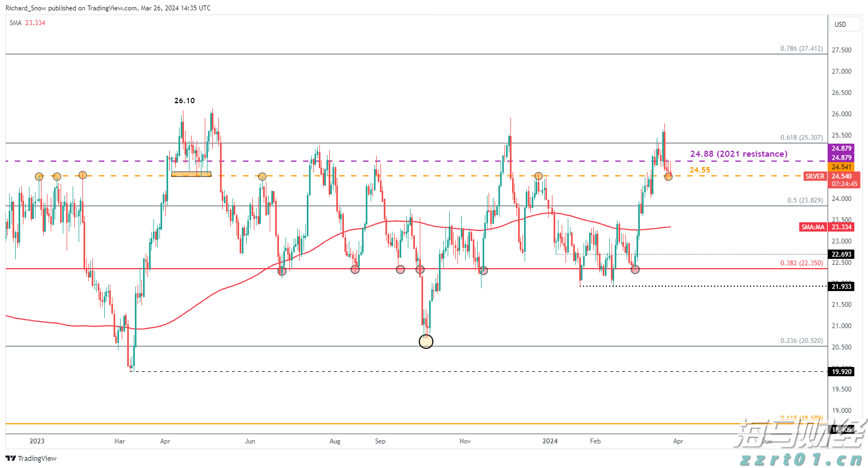Screen dimensions: 868x468
Task: Click the 24.88 (2021 resistance) annotation
Action: 739,154
